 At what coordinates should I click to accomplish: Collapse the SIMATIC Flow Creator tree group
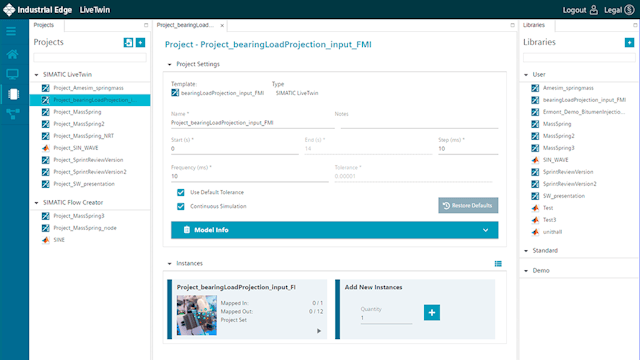[36, 203]
